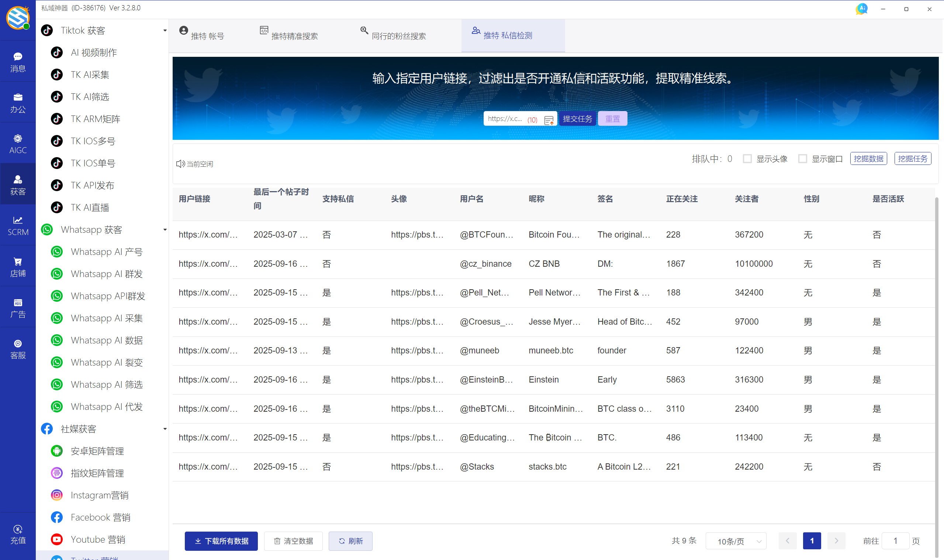Click the 提交任务 button

pyautogui.click(x=577, y=118)
